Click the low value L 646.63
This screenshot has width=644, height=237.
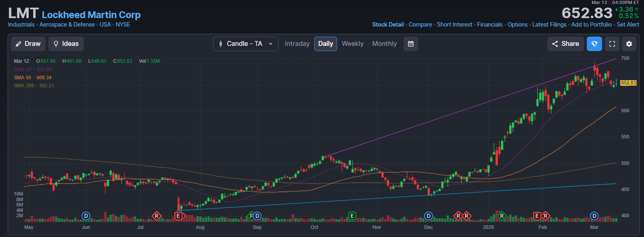pyautogui.click(x=97, y=61)
